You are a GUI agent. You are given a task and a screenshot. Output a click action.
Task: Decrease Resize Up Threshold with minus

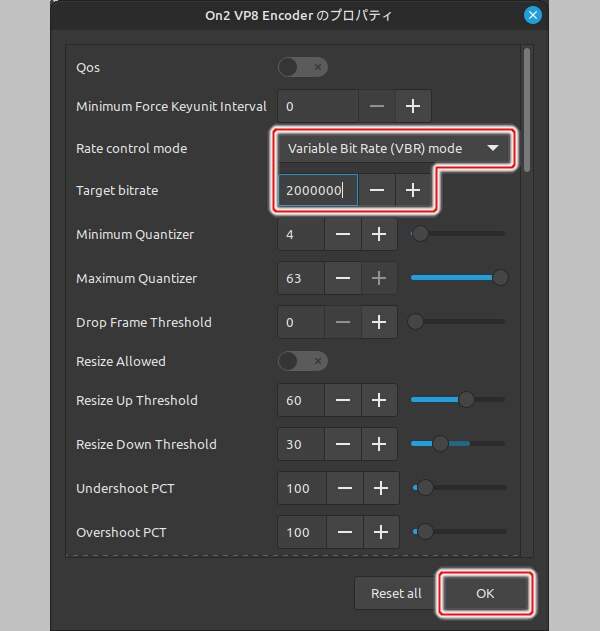[x=342, y=401]
